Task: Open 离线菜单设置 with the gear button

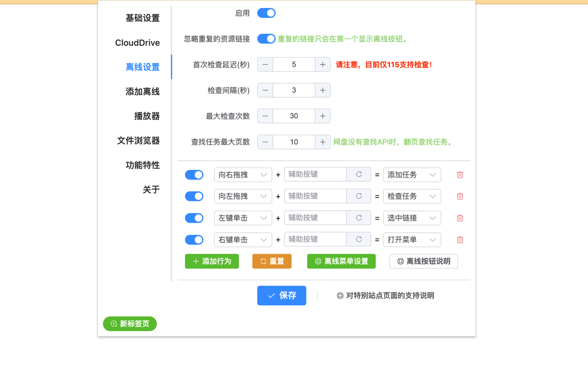Action: coord(341,261)
